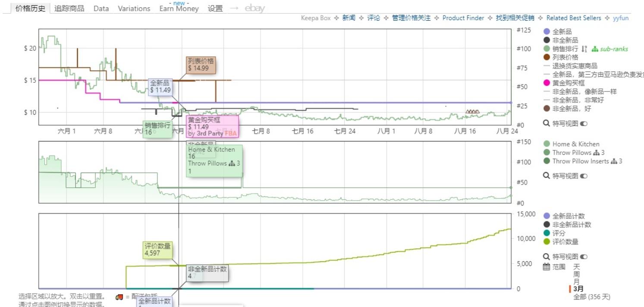Toggle the 特写视图 switch in review count legend

click(x=583, y=256)
